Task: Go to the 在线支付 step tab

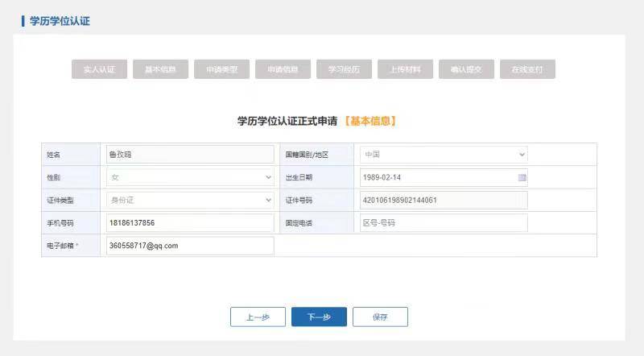Action: pyautogui.click(x=528, y=69)
